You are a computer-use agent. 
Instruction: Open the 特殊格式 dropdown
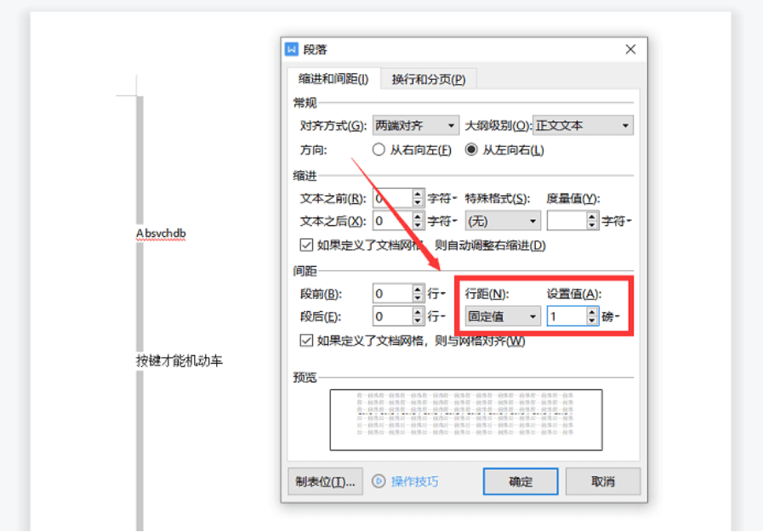(503, 221)
